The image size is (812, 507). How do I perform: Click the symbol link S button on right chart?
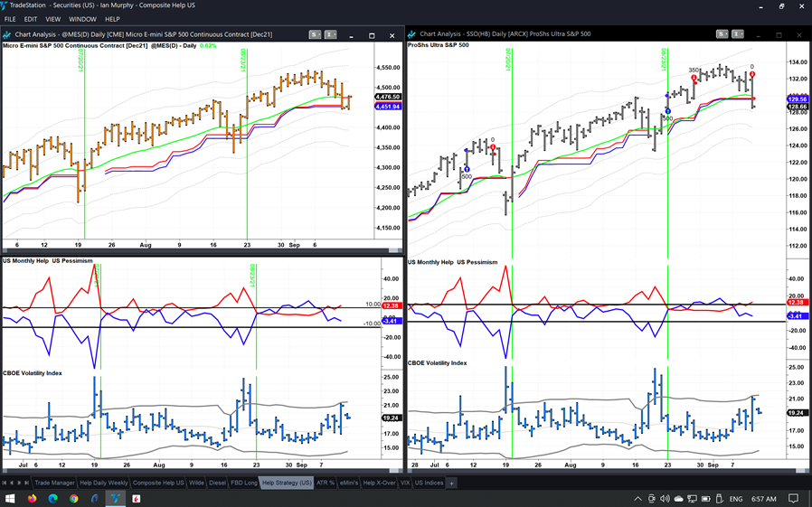coord(722,34)
